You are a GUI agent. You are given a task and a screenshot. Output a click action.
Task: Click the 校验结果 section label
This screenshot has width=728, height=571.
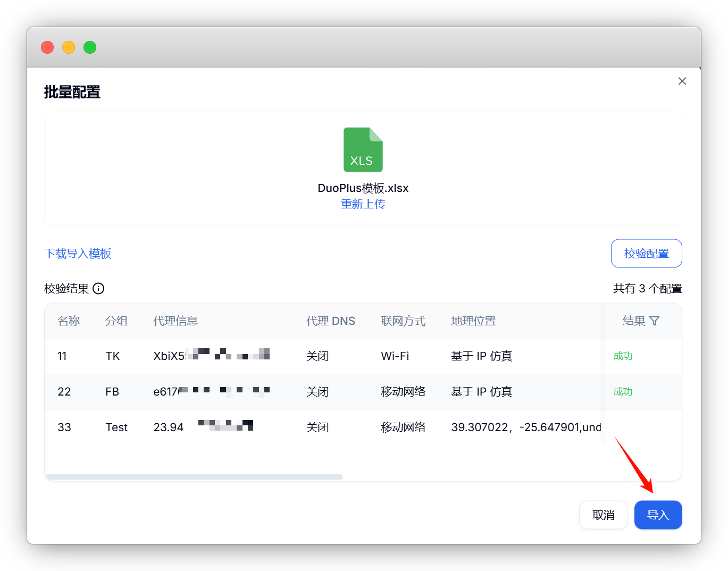[x=66, y=289]
